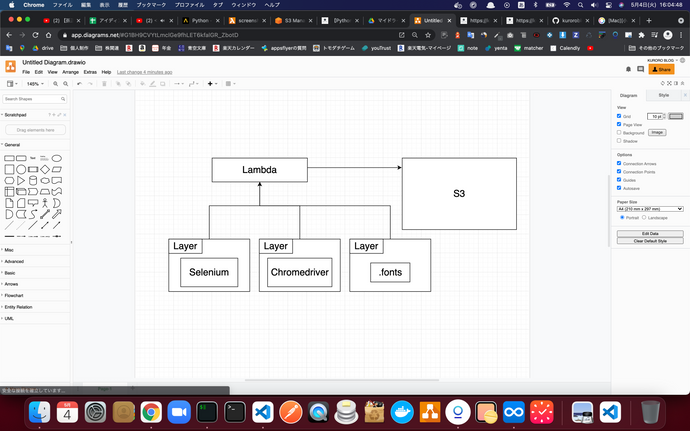Enable the Shadow checkbox

619,141
